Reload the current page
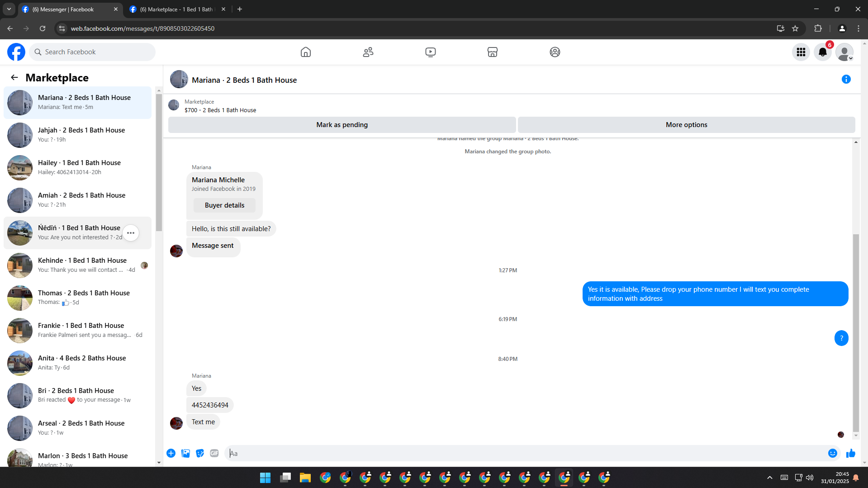Viewport: 868px width, 488px height. click(x=43, y=28)
